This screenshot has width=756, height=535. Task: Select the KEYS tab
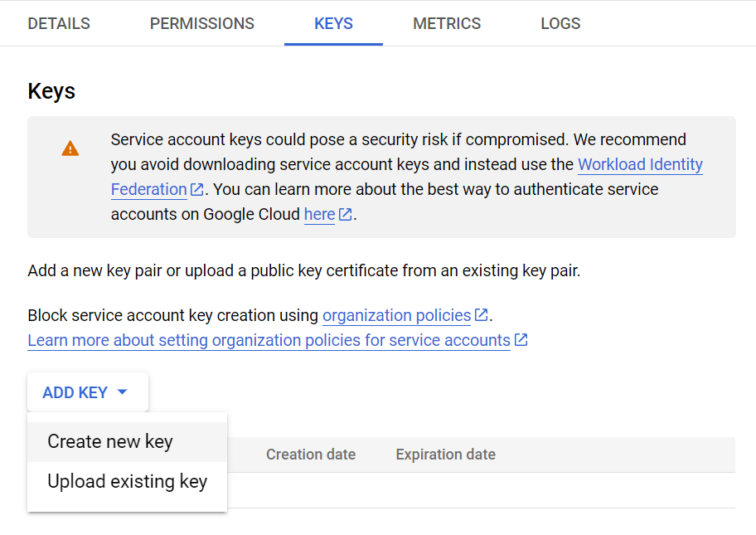coord(333,23)
